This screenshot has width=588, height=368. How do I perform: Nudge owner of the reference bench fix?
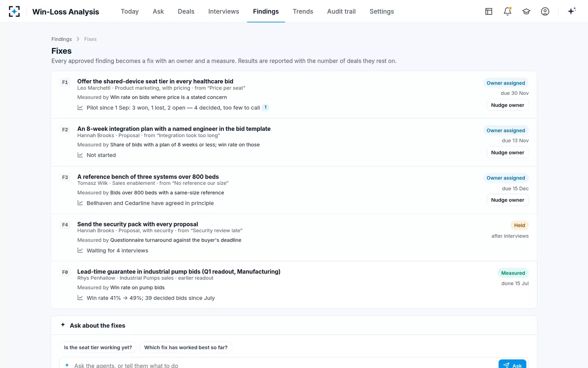pyautogui.click(x=508, y=200)
